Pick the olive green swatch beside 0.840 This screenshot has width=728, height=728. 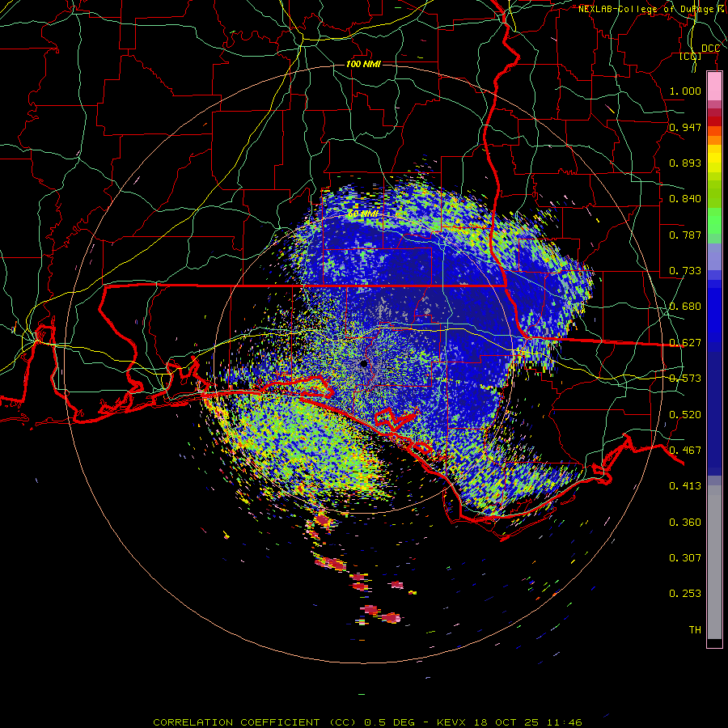[714, 194]
